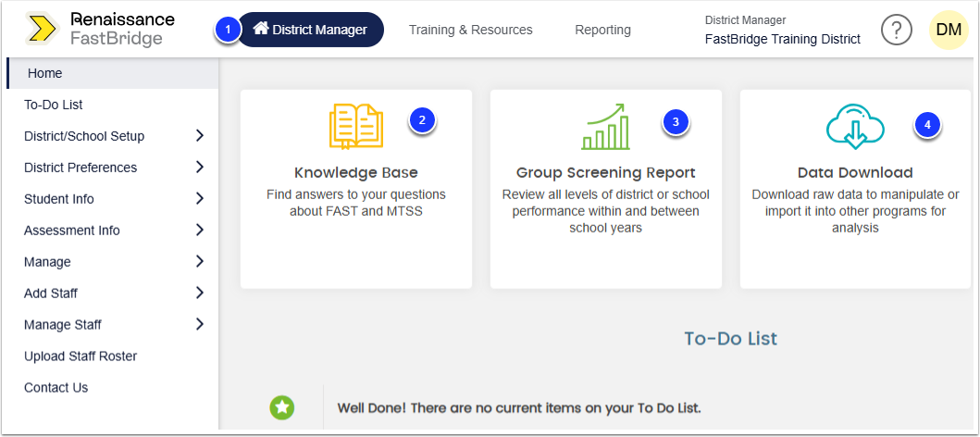The image size is (980, 437).
Task: Click the 'Well Done!' message text
Action: click(x=519, y=408)
